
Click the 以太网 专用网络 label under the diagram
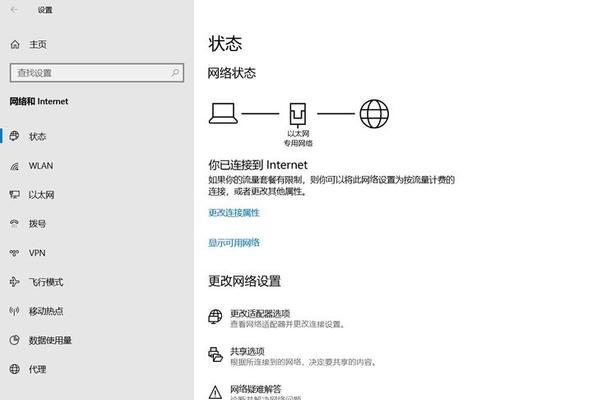point(298,138)
